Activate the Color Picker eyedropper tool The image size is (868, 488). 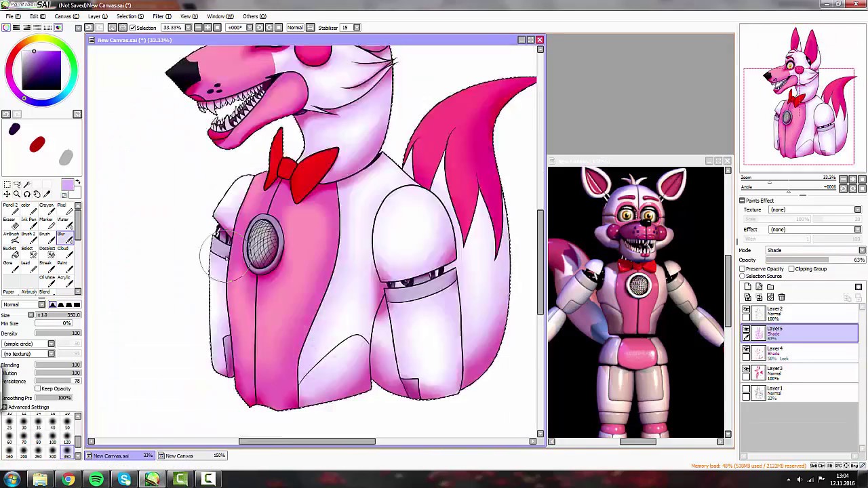click(47, 194)
